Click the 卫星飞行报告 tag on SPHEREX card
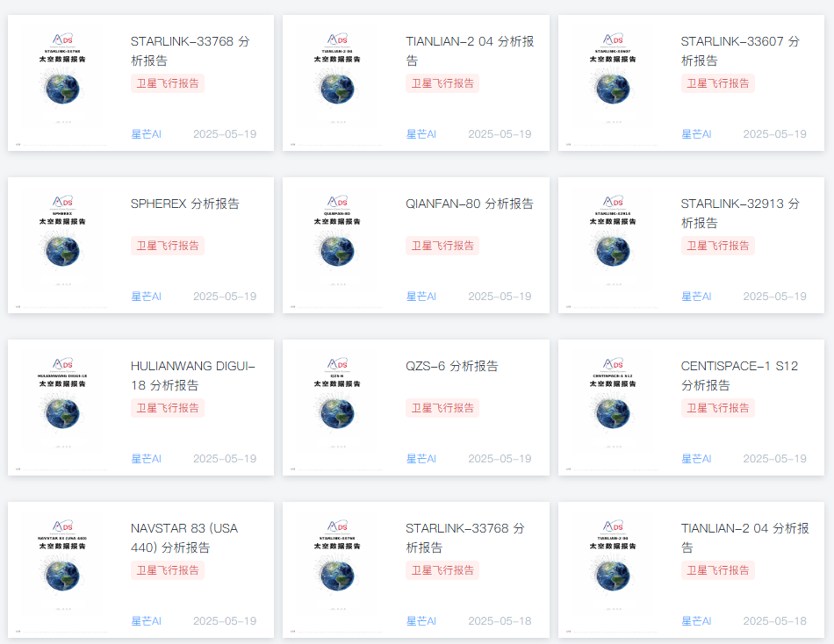This screenshot has width=834, height=644. click(x=167, y=246)
